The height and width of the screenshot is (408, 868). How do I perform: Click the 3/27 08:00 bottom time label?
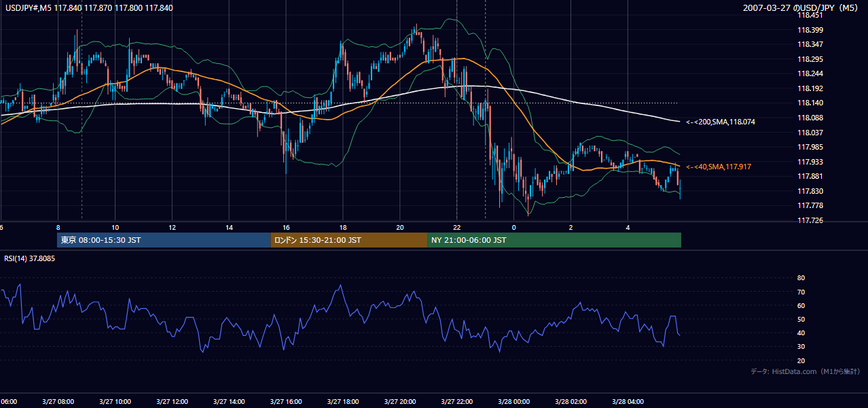coord(58,402)
